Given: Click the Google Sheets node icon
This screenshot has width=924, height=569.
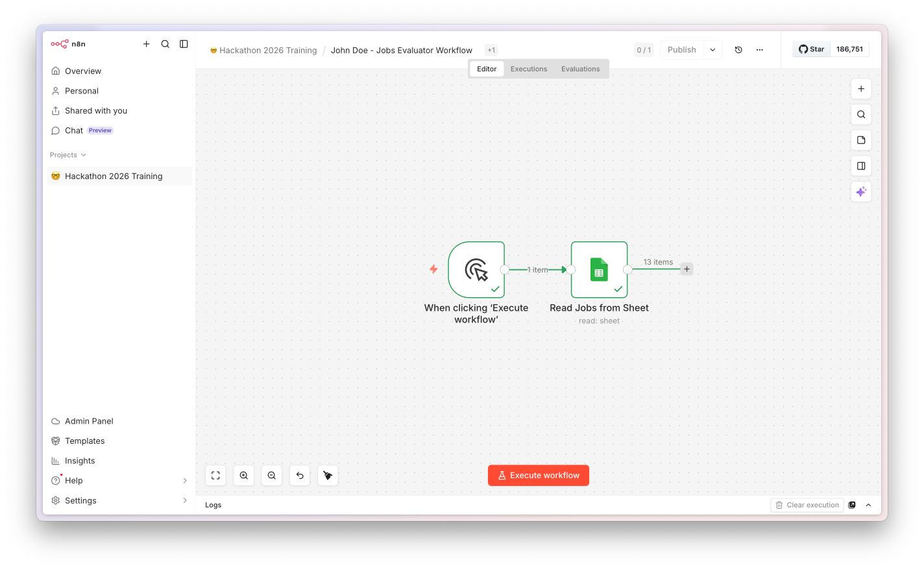Looking at the screenshot, I should 599,270.
